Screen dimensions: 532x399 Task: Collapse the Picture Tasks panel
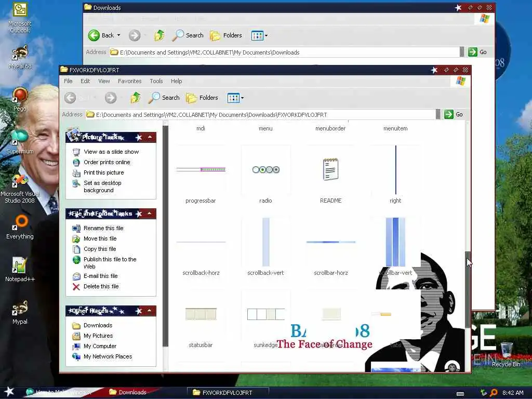[x=150, y=137]
